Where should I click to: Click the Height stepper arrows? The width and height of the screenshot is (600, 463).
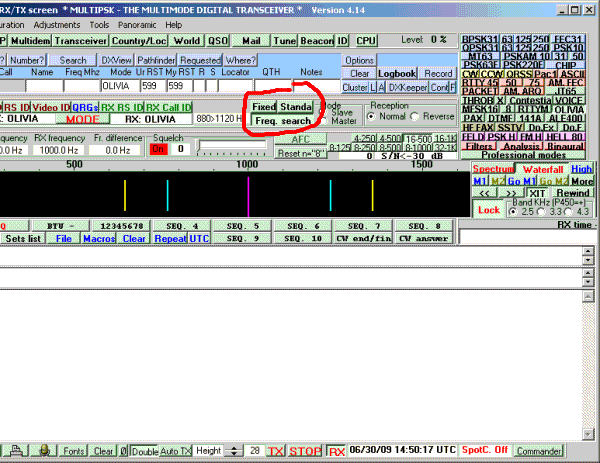tap(234, 451)
